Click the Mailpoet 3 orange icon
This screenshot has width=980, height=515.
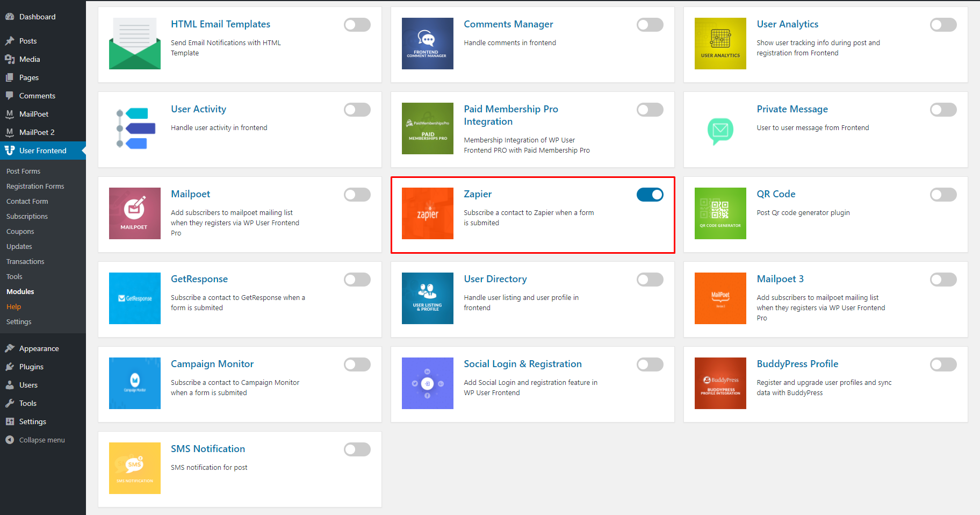pyautogui.click(x=720, y=298)
